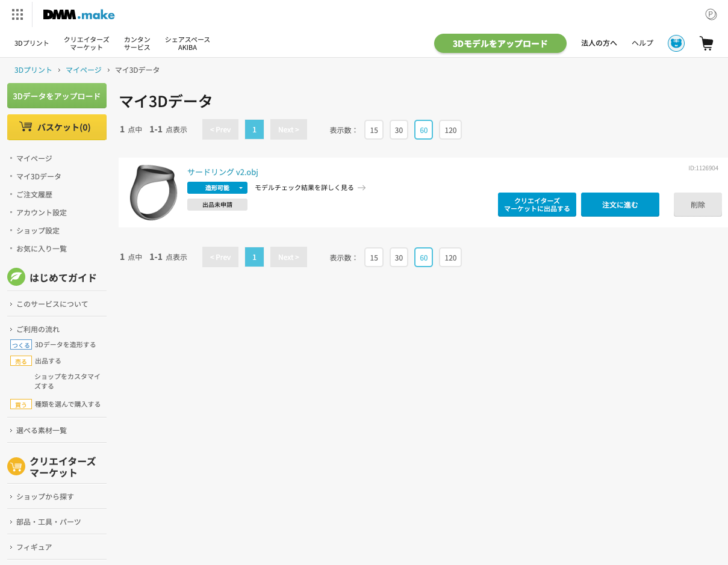Image resolution: width=728 pixels, height=565 pixels.
Task: Click the 種類を選んで購入する link
Action: point(67,404)
